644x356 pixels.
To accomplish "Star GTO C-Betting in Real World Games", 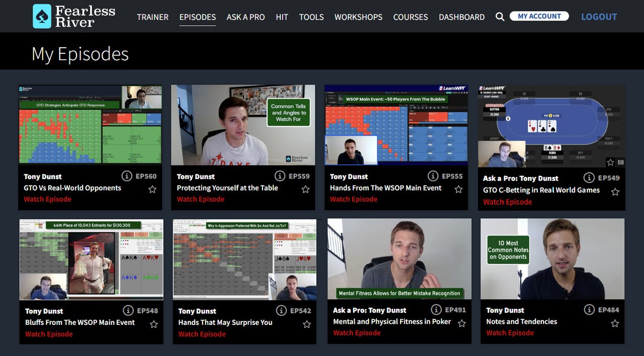I will pos(615,192).
